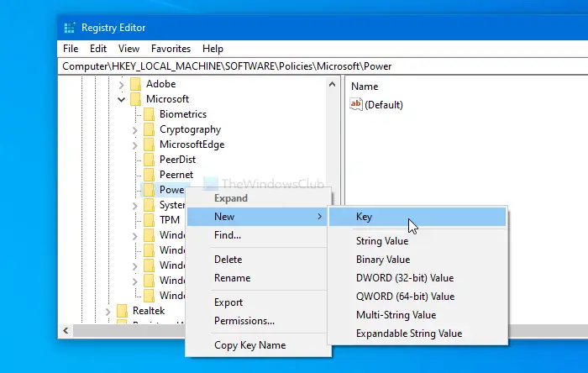The height and width of the screenshot is (373, 588).
Task: Click the Realtek folder icon
Action: [x=122, y=311]
